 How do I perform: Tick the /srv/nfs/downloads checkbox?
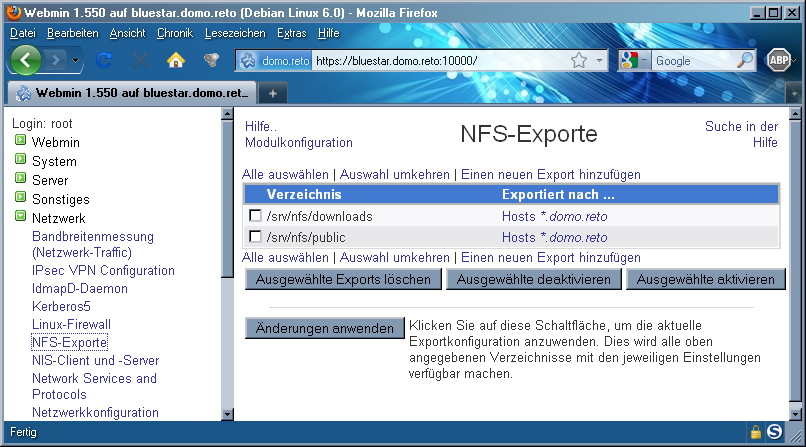point(255,216)
